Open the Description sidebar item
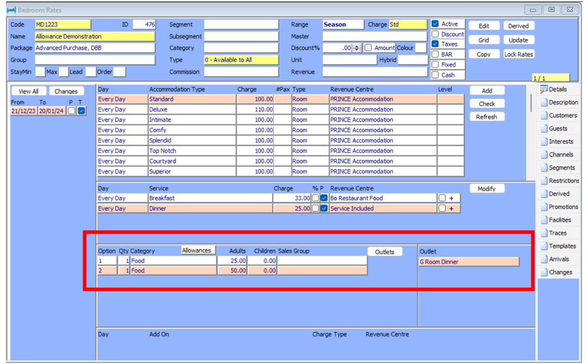This screenshot has width=588, height=364. [559, 103]
